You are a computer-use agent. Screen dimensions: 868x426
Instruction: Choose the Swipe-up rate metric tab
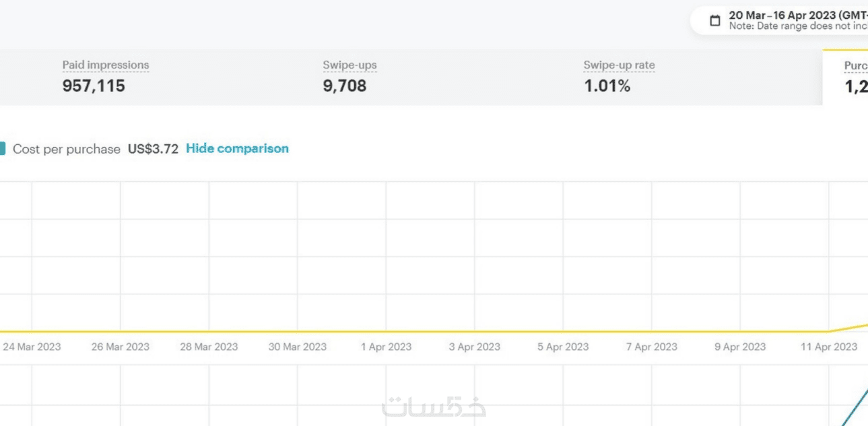click(619, 76)
